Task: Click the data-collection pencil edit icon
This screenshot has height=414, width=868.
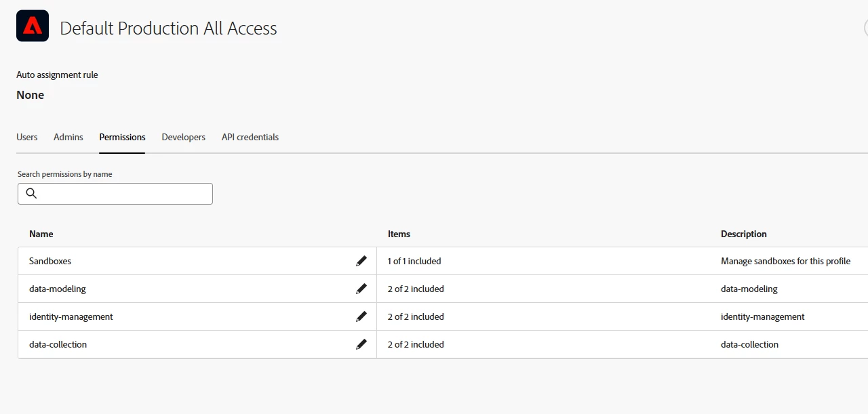Action: pyautogui.click(x=361, y=344)
